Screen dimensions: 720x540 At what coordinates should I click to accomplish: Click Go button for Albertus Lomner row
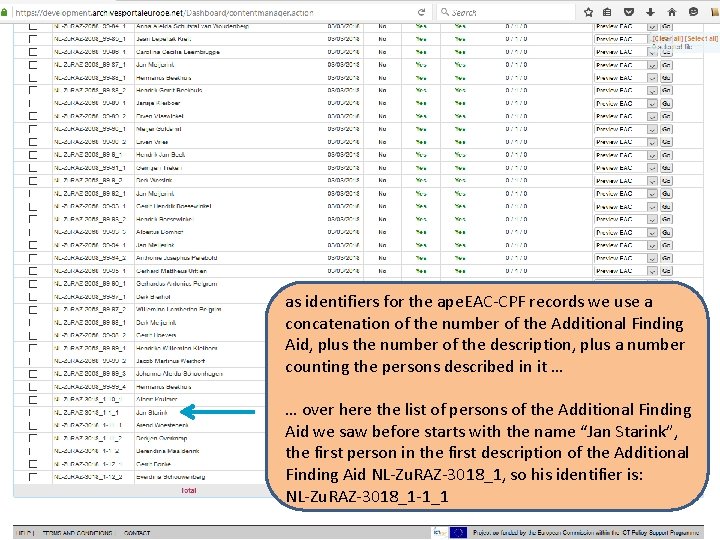666,232
